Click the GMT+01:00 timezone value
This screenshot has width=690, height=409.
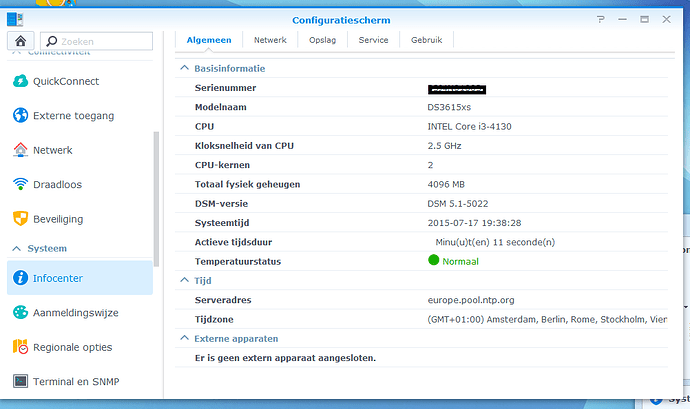[x=547, y=319]
